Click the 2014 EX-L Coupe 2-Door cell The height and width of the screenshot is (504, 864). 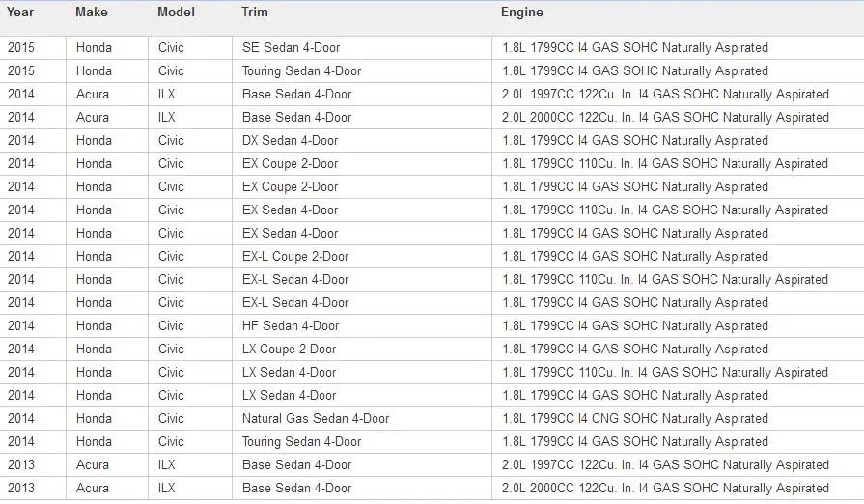[x=361, y=257]
